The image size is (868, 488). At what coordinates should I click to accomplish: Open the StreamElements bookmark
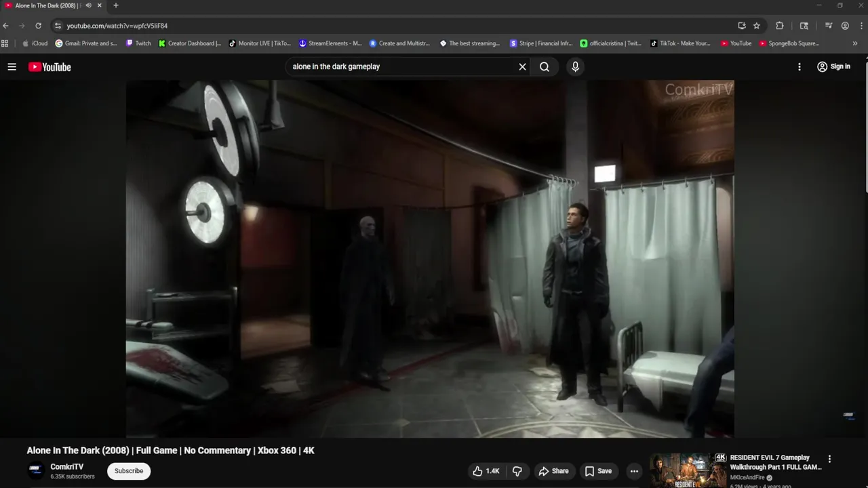330,43
